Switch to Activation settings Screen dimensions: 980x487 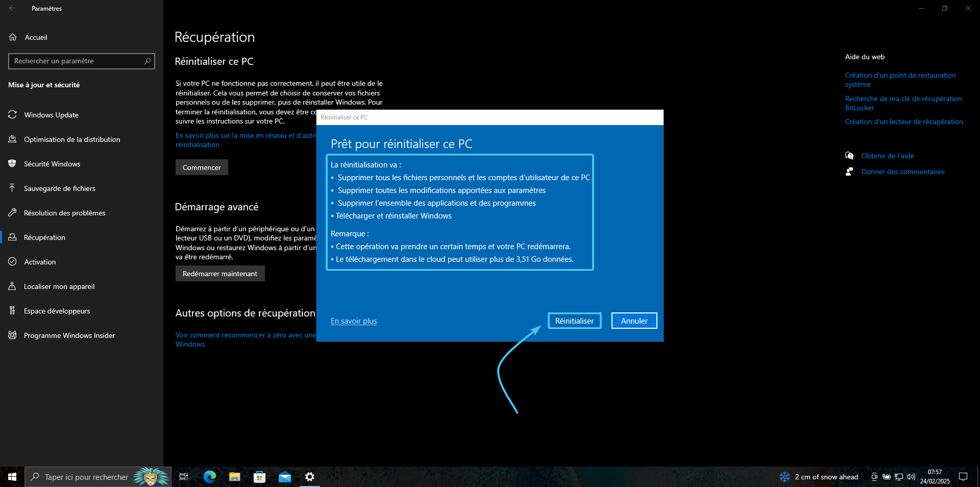click(40, 262)
